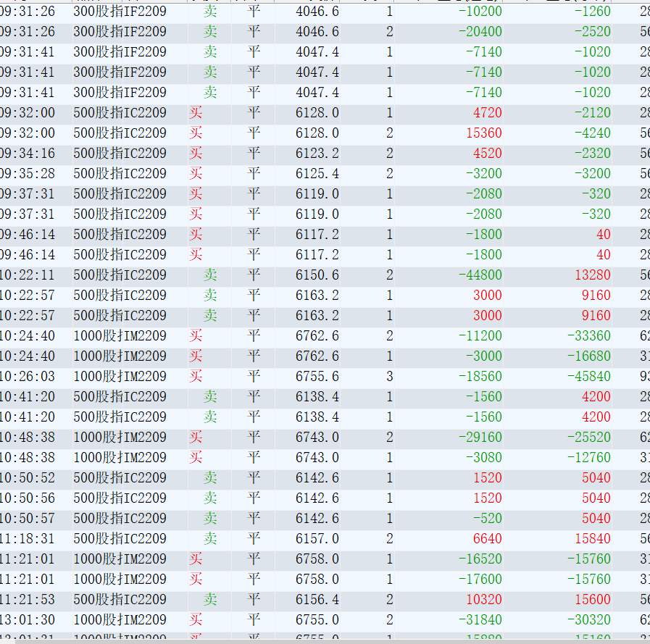Click the time cell 10:50:52
Viewport: 650px width, 644px height.
coord(28,478)
